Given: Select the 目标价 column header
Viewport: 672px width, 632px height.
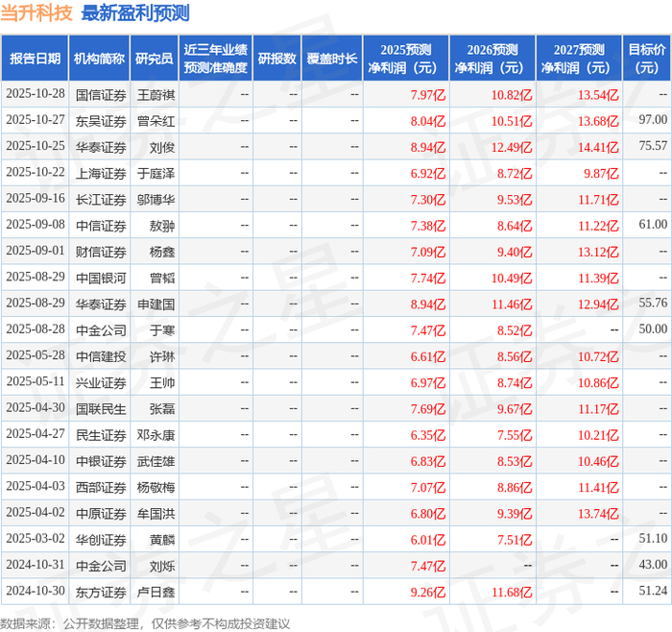Looking at the screenshot, I should click(x=647, y=59).
